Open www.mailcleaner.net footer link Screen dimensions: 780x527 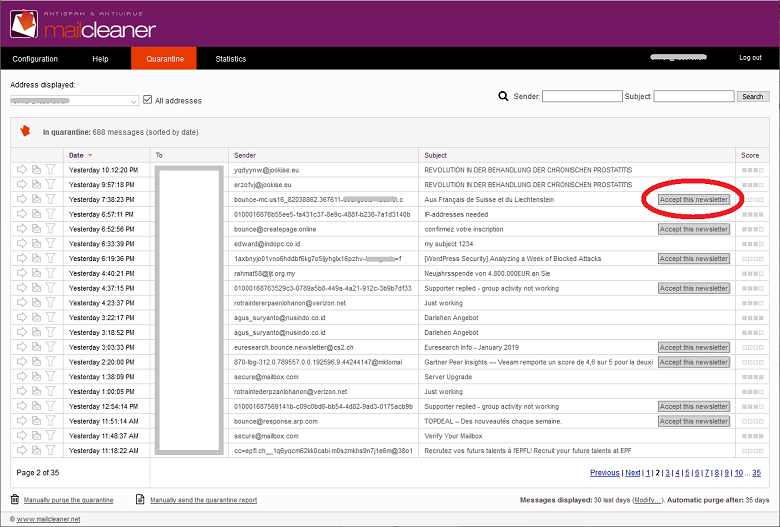pyautogui.click(x=48, y=519)
